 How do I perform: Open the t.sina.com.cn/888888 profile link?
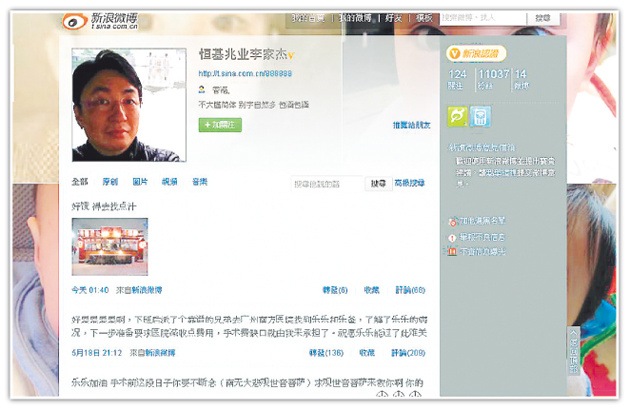coord(245,74)
